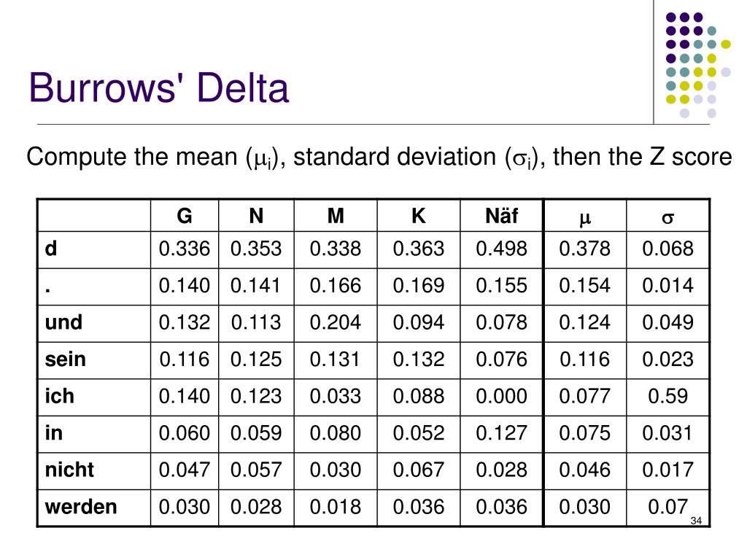Click the 'Compute the mean' subtitle text
The image size is (747, 560).
pyautogui.click(x=379, y=157)
